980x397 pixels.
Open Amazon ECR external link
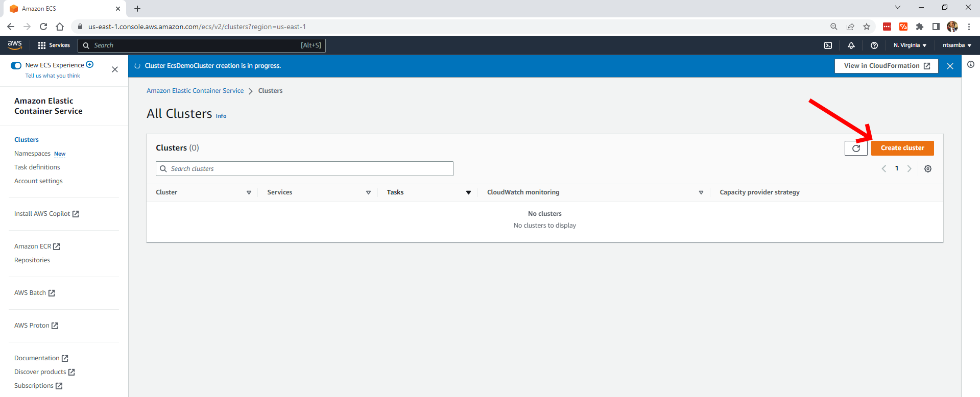pos(37,246)
